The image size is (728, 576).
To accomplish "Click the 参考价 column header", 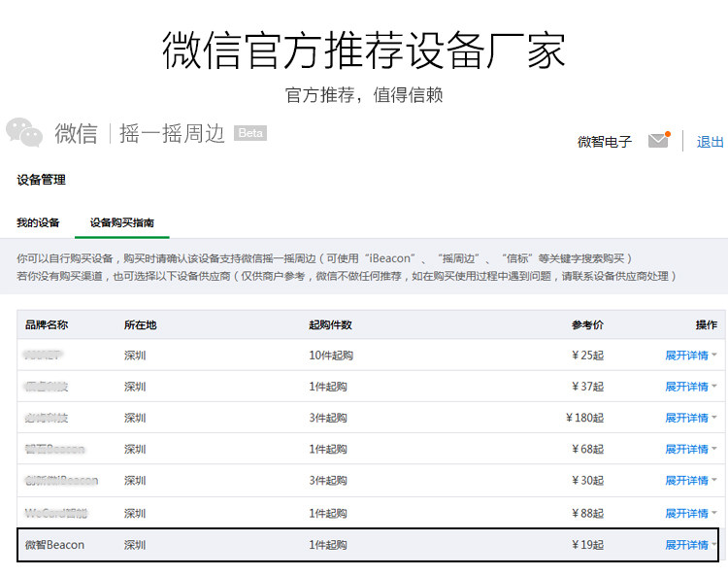I will [588, 324].
